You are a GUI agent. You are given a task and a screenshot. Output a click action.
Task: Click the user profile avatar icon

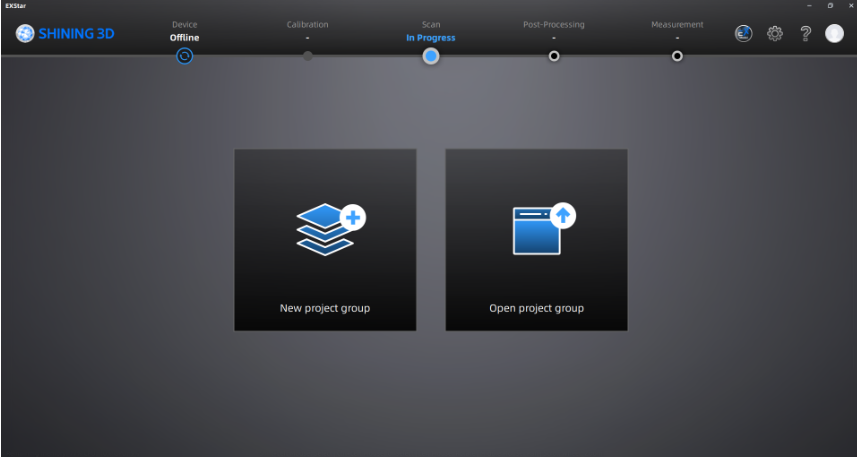834,33
